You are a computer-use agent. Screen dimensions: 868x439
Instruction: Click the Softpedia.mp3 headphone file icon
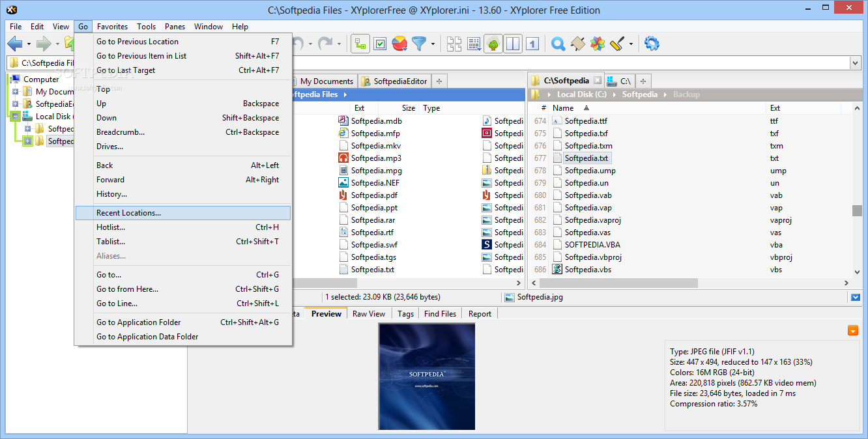343,158
